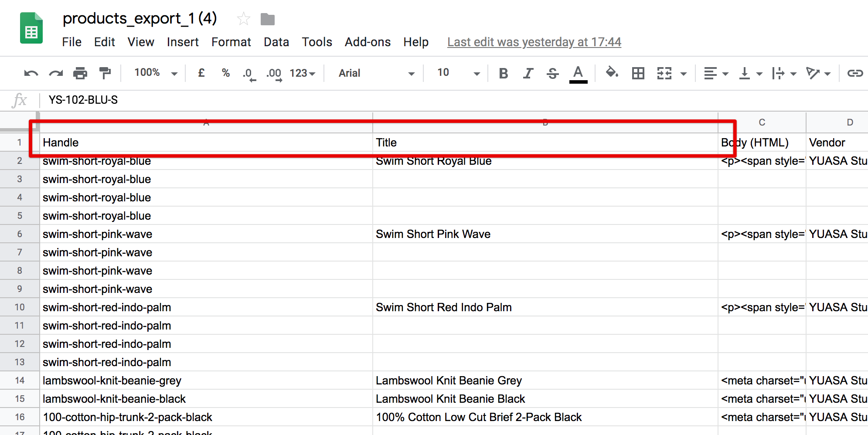Open the last edit history link

click(x=534, y=42)
